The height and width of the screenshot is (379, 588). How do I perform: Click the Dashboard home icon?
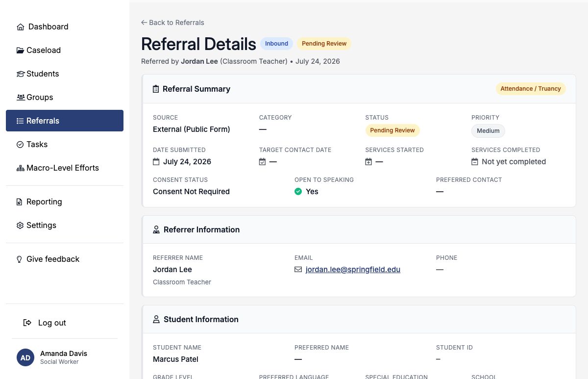[21, 27]
